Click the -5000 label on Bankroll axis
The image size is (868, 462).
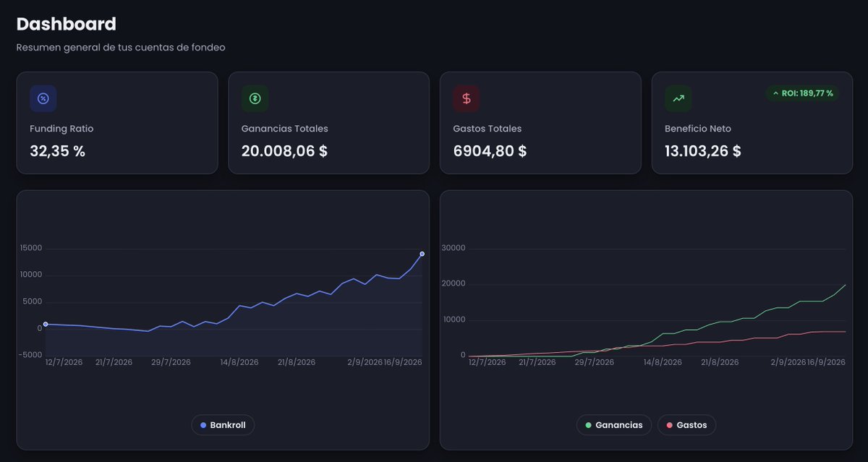[30, 354]
